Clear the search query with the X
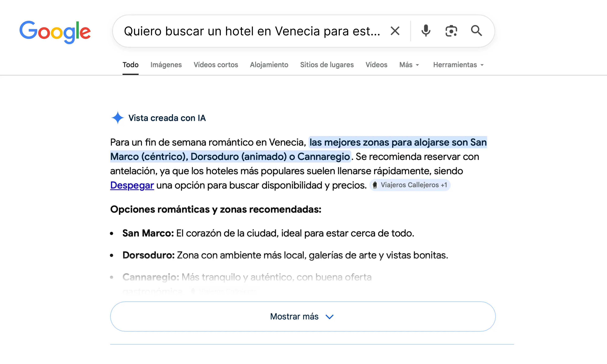Screen dimensions: 607x364 click(x=395, y=31)
